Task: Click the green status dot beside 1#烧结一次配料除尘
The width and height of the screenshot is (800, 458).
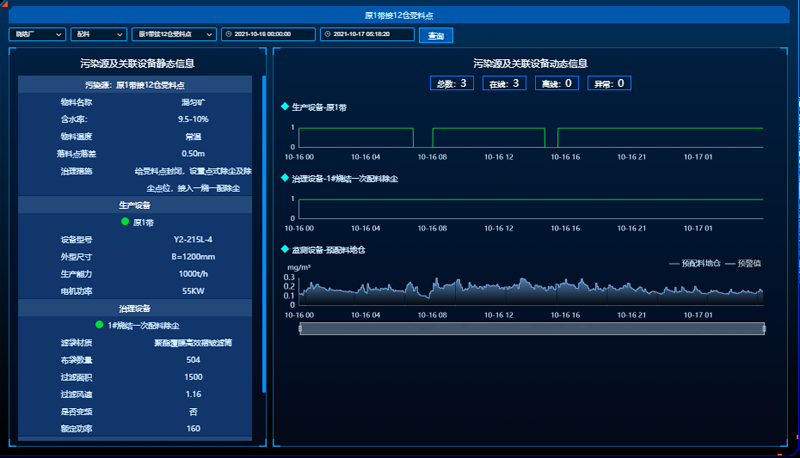Action: (x=99, y=325)
